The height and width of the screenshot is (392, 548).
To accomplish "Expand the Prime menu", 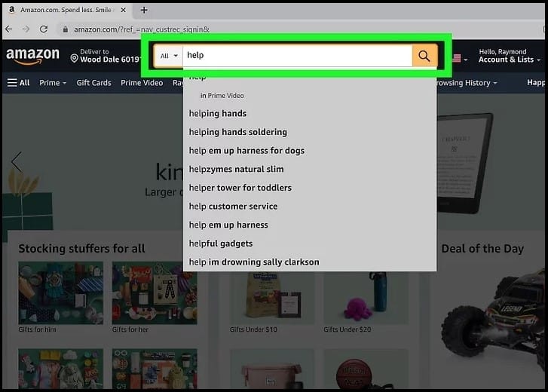I will (x=53, y=83).
